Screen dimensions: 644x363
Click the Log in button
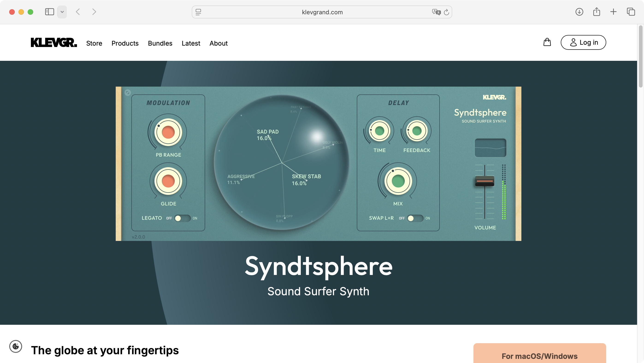tap(583, 42)
